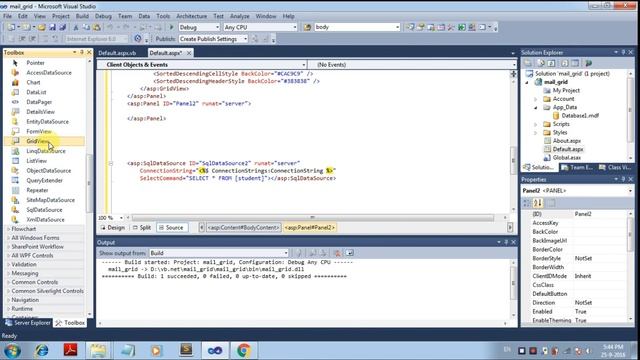640x360 pixels.
Task: Pick the SqlDataSource toolbox item
Action: 45,210
